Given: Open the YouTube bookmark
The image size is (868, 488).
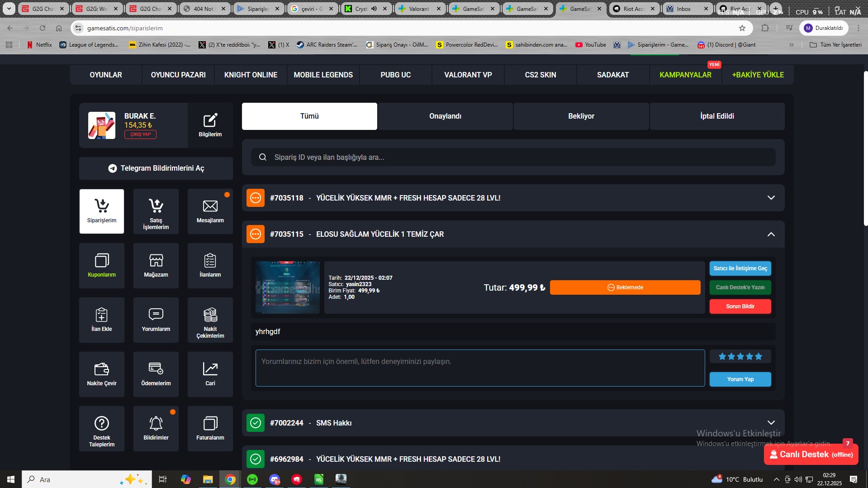Looking at the screenshot, I should [x=591, y=45].
